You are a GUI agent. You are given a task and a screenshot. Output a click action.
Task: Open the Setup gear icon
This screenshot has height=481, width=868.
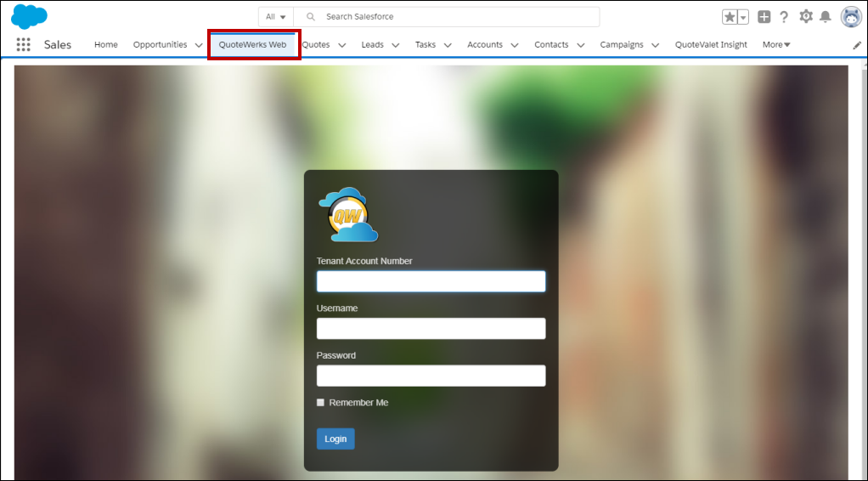click(x=806, y=17)
